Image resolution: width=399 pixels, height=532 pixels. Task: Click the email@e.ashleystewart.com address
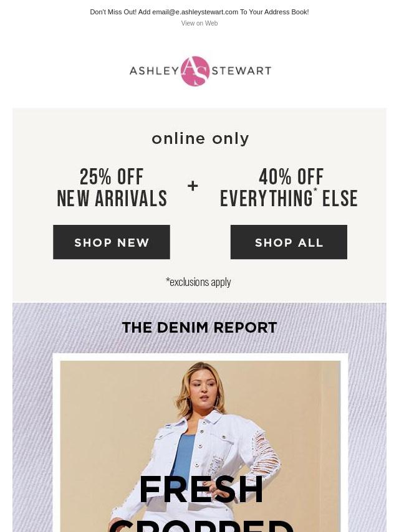195,12
